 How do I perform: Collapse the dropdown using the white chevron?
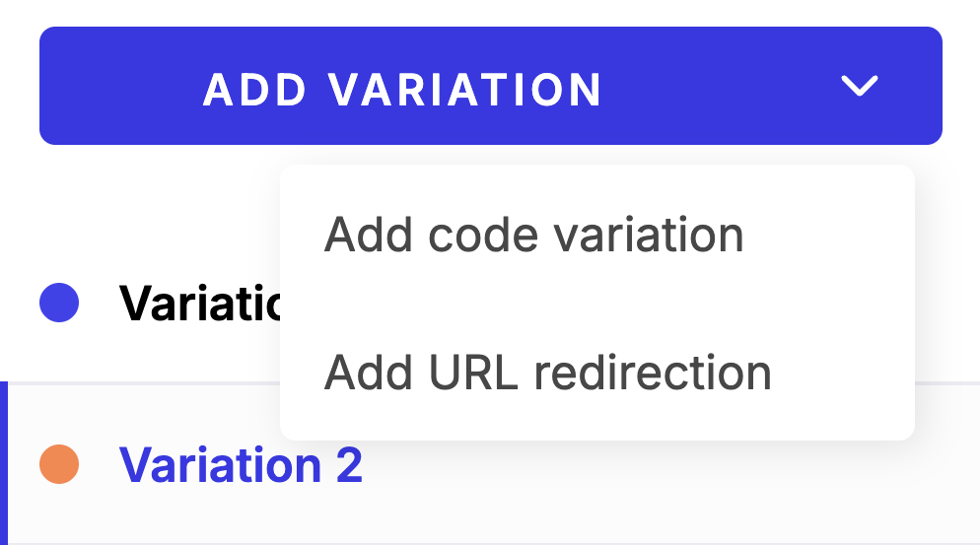tap(860, 86)
